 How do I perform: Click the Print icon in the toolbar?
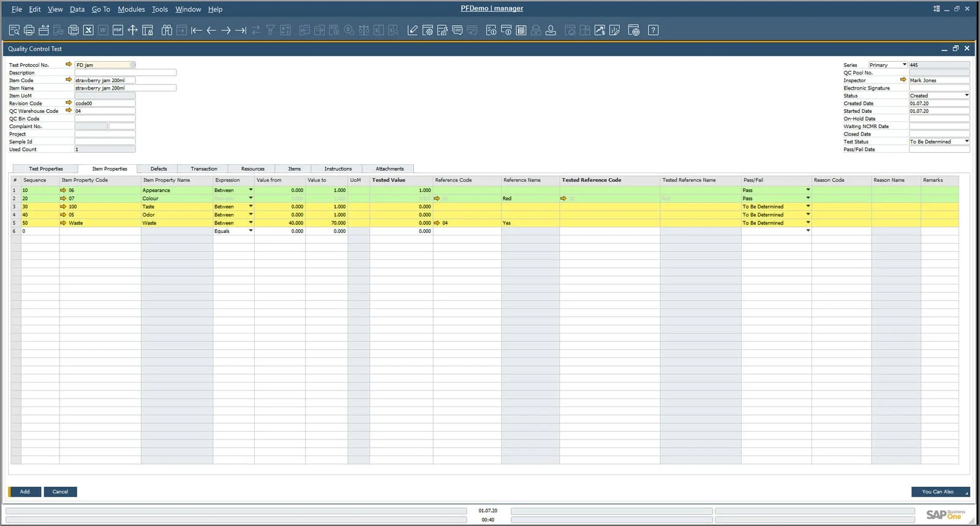[x=29, y=30]
